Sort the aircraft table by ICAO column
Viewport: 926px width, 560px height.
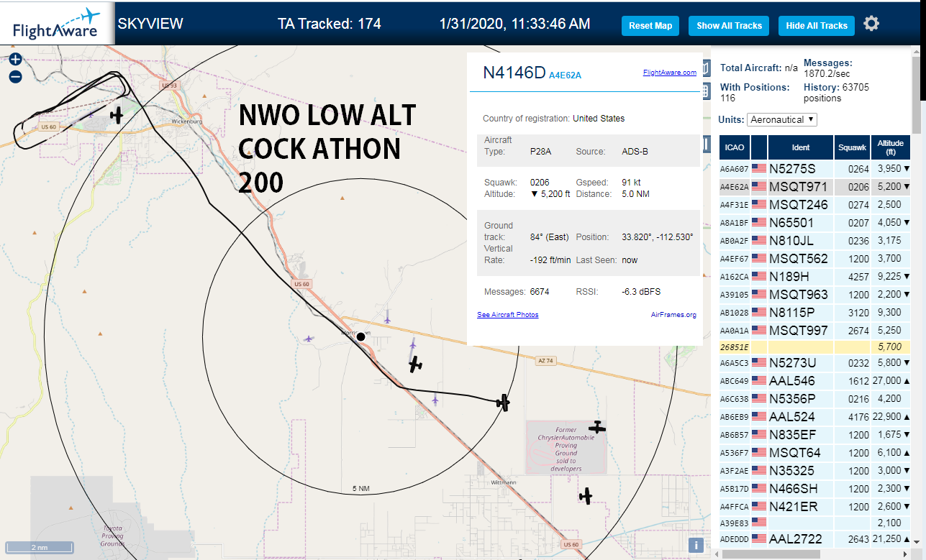pyautogui.click(x=735, y=147)
